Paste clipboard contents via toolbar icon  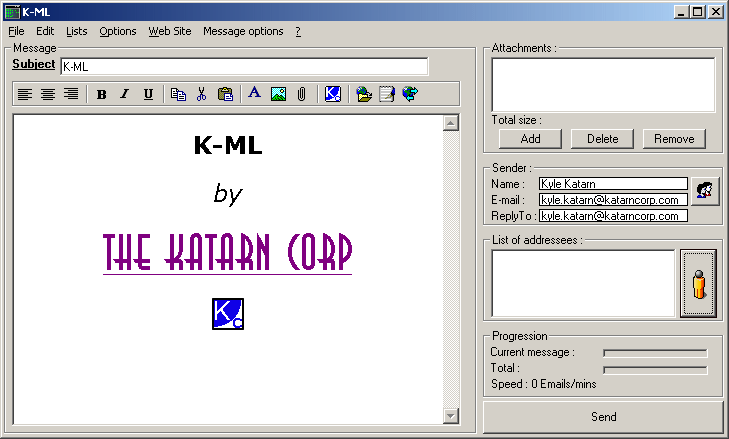point(225,94)
